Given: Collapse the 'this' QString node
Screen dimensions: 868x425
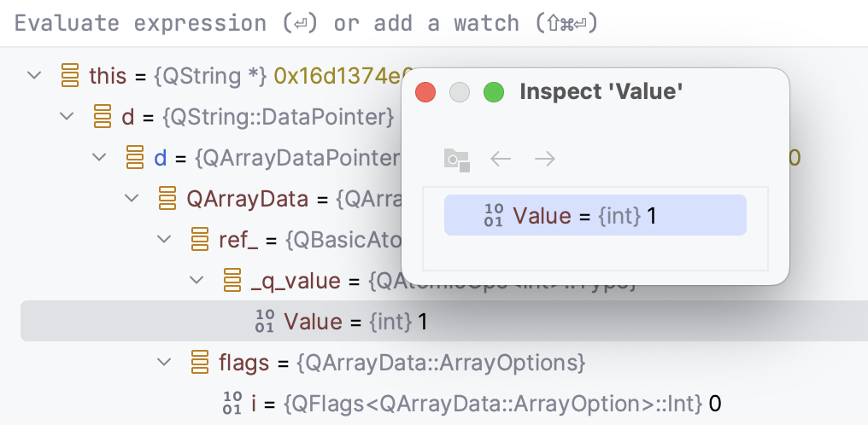Looking at the screenshot, I should tap(34, 76).
